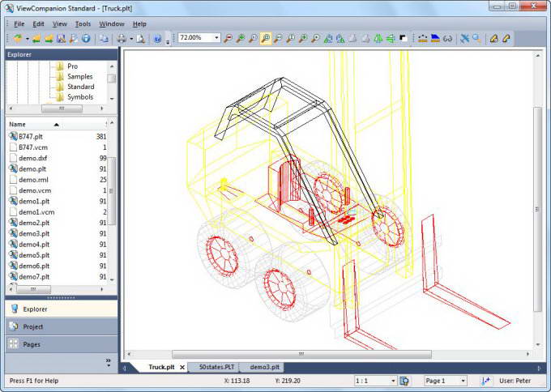The height and width of the screenshot is (392, 551).
Task: Click the Print icon in toolbar
Action: point(122,38)
